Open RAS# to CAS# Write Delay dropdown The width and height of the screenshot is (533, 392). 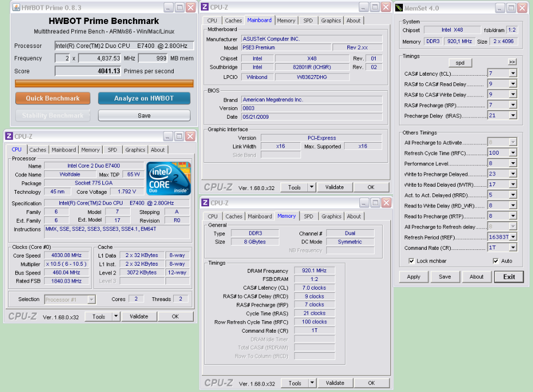coord(513,94)
